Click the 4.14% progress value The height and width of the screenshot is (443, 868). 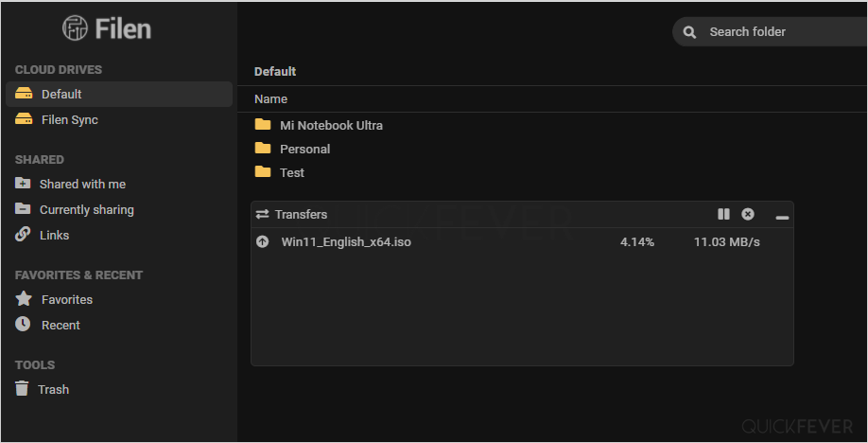637,241
